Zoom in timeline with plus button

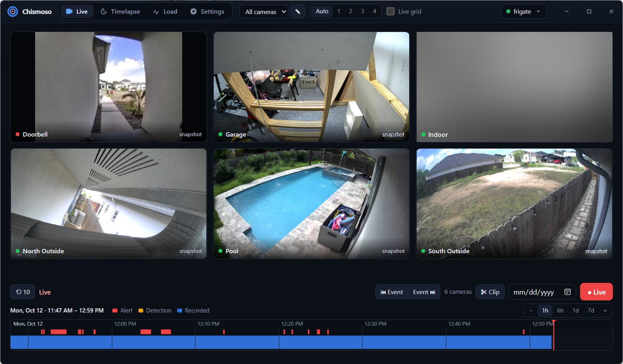pos(605,311)
